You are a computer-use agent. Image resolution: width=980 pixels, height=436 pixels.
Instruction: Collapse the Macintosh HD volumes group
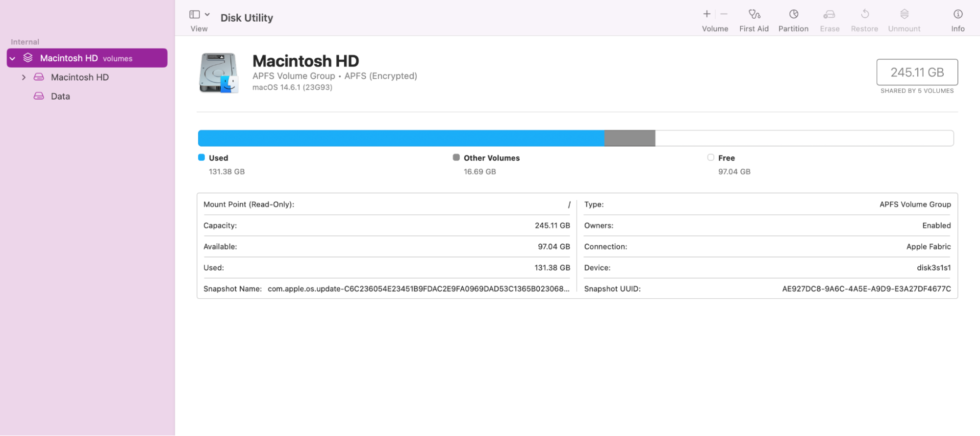tap(12, 58)
